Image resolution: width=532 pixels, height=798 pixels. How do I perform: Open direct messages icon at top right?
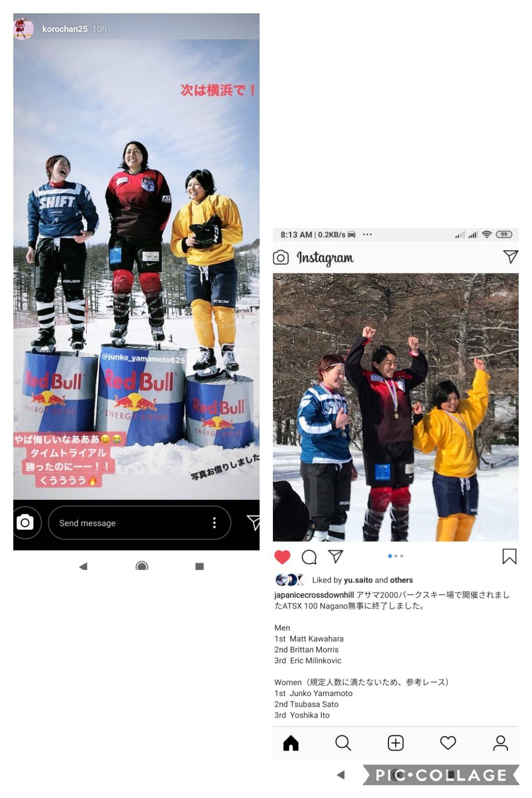pyautogui.click(x=510, y=256)
